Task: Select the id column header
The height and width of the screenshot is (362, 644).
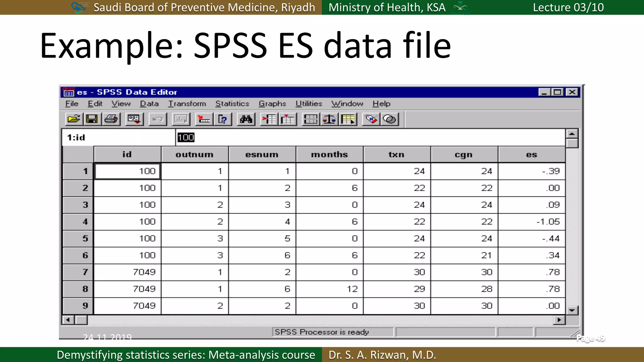Action: pos(127,154)
